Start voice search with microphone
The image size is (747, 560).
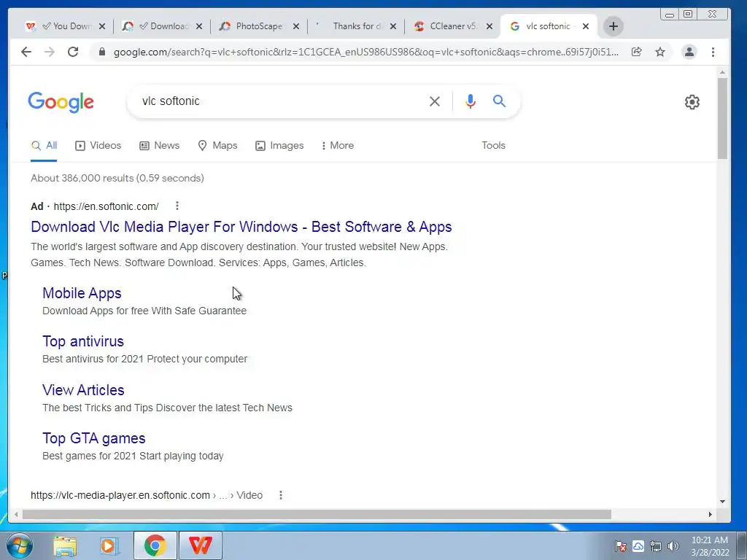(471, 101)
